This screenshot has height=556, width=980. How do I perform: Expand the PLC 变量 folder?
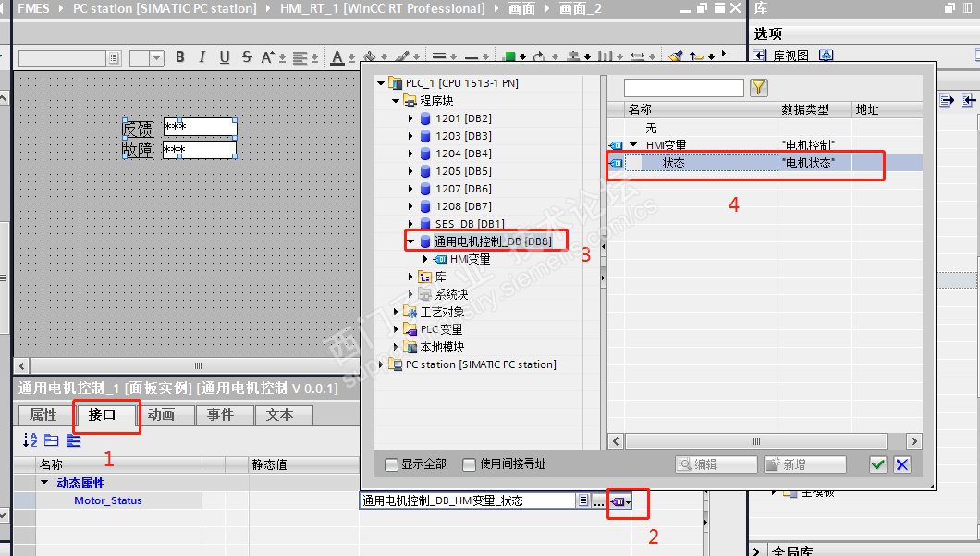pos(396,329)
